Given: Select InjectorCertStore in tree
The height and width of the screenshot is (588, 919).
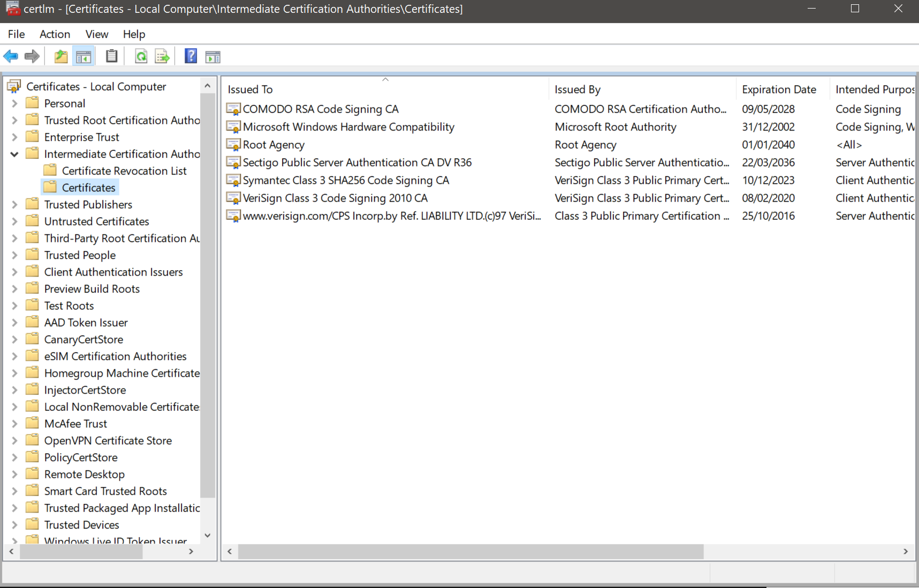Looking at the screenshot, I should 85,390.
